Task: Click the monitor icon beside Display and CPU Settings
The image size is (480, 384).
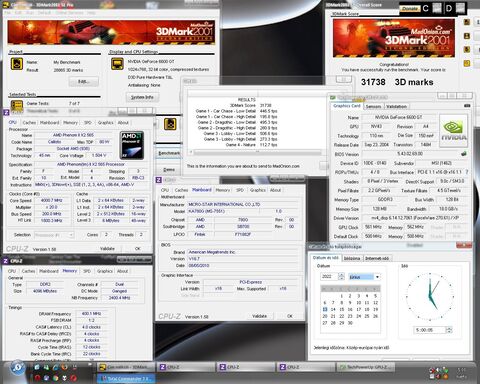Action: (117, 64)
